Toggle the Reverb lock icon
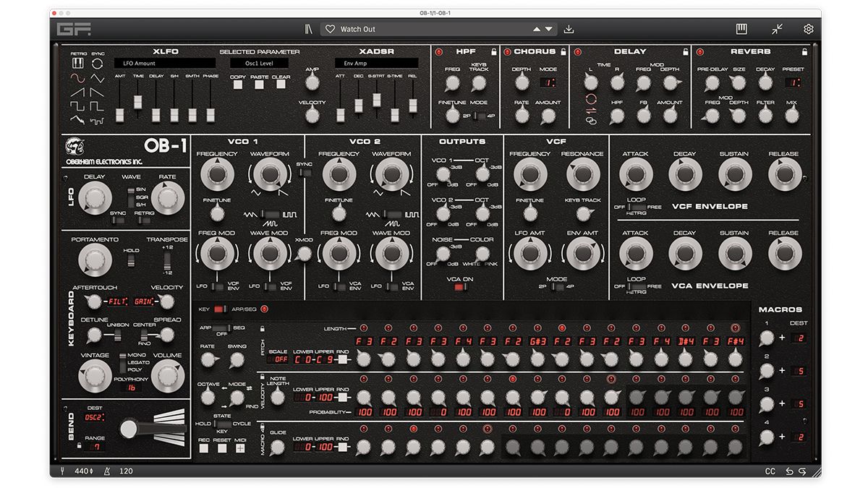Image resolution: width=868 pixels, height=488 pixels. click(x=804, y=52)
